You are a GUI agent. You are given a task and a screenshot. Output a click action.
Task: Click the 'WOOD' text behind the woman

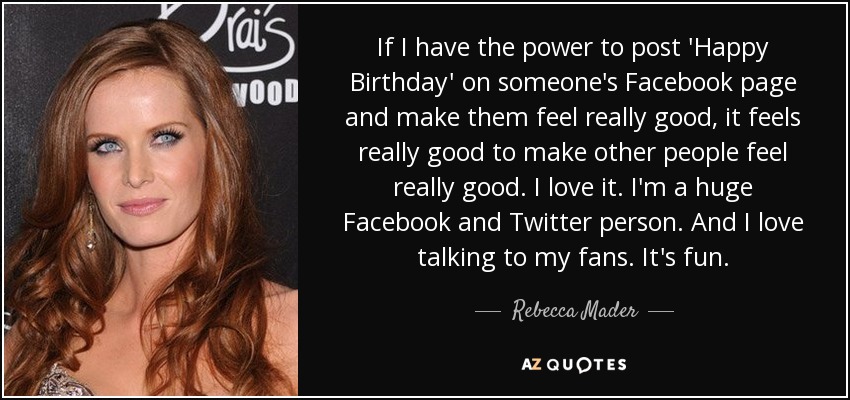tap(266, 94)
